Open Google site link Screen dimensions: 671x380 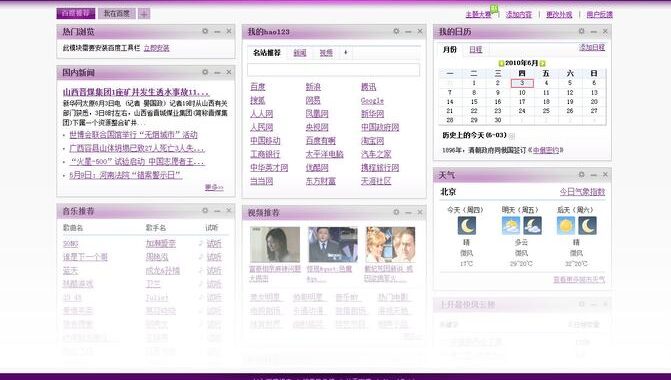point(372,101)
